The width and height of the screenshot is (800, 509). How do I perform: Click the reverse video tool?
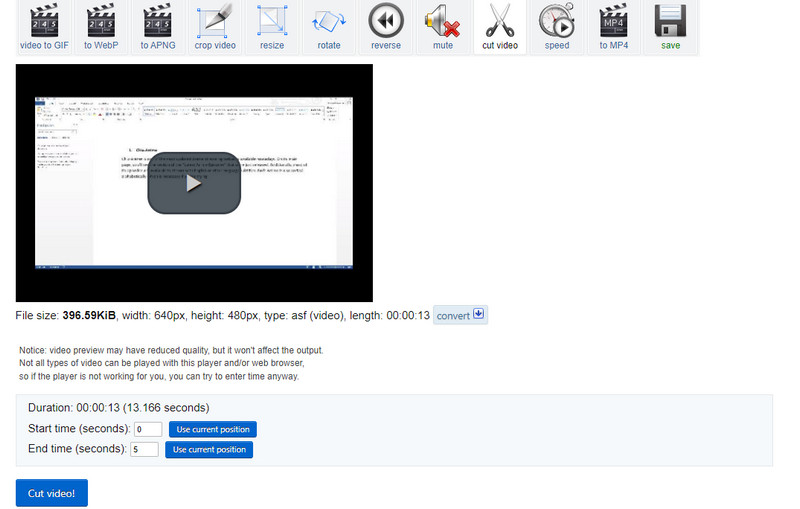386,27
